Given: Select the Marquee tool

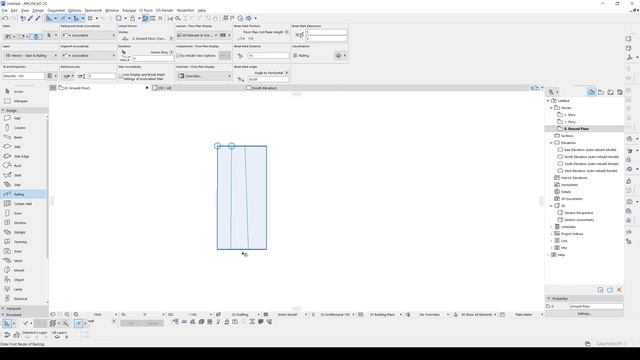Looking at the screenshot, I should coord(20,101).
